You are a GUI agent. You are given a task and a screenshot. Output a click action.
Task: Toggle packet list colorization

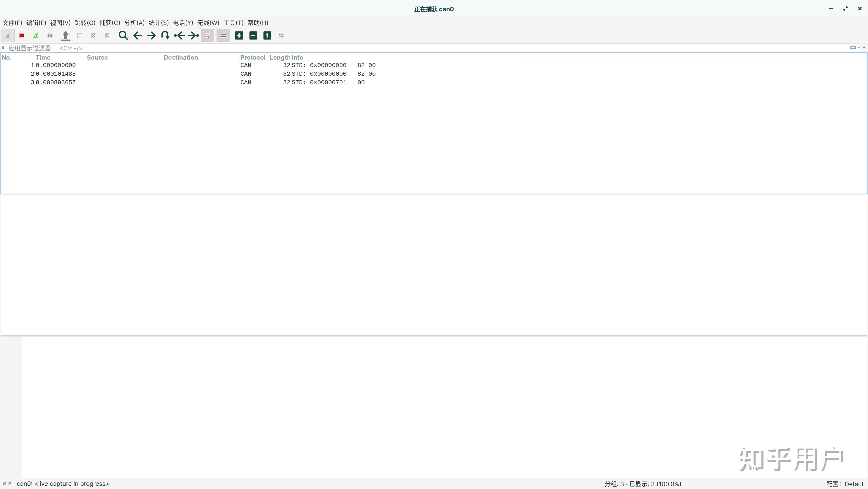(223, 35)
